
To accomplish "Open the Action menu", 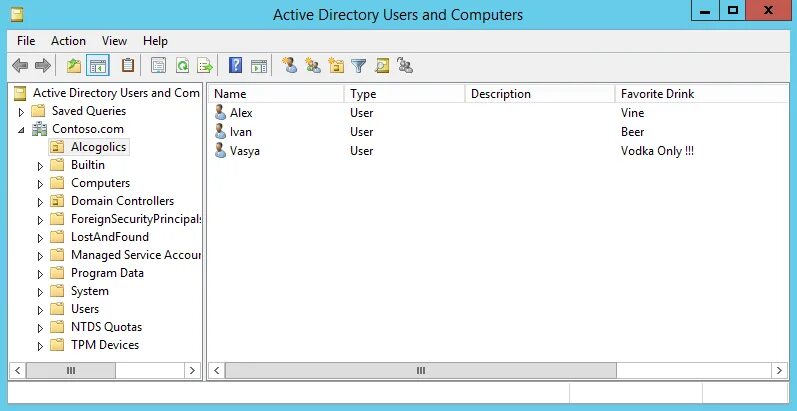I will [x=68, y=41].
